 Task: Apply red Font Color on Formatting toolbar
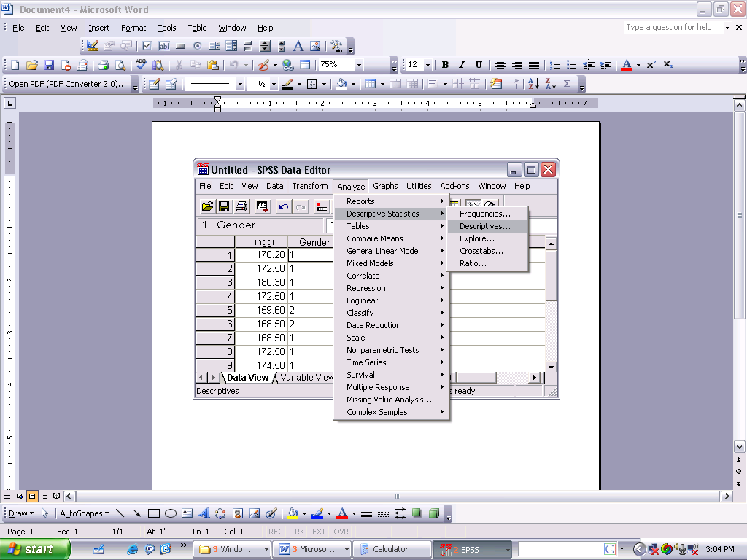click(x=627, y=65)
